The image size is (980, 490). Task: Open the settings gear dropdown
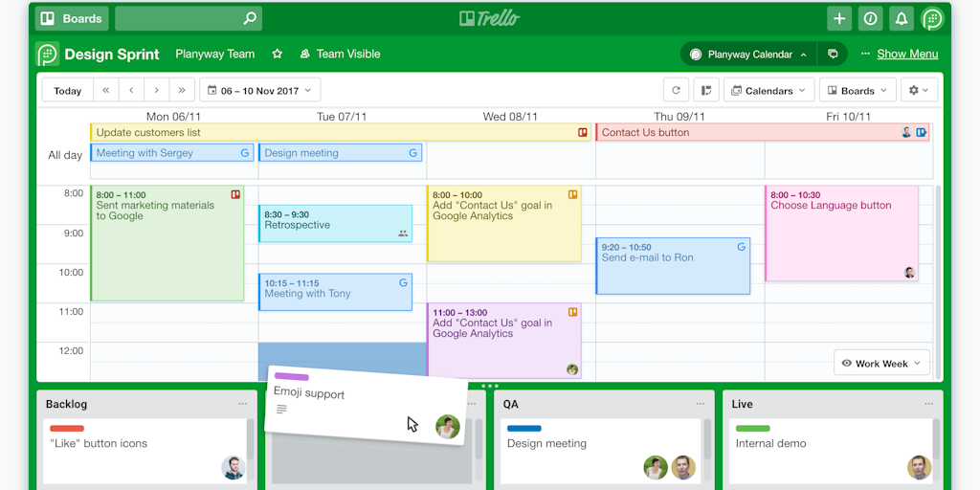tap(919, 91)
